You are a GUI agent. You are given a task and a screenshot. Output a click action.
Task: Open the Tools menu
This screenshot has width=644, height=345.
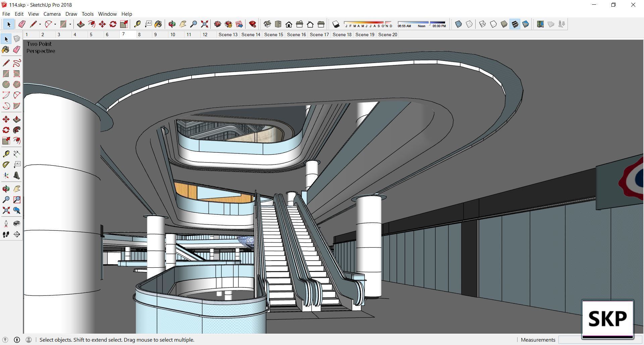[88, 14]
